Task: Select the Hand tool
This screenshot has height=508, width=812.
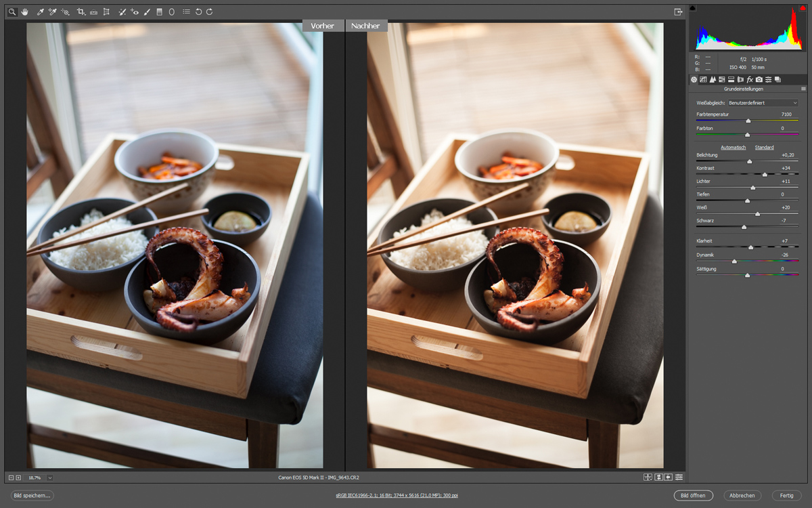Action: (x=24, y=12)
